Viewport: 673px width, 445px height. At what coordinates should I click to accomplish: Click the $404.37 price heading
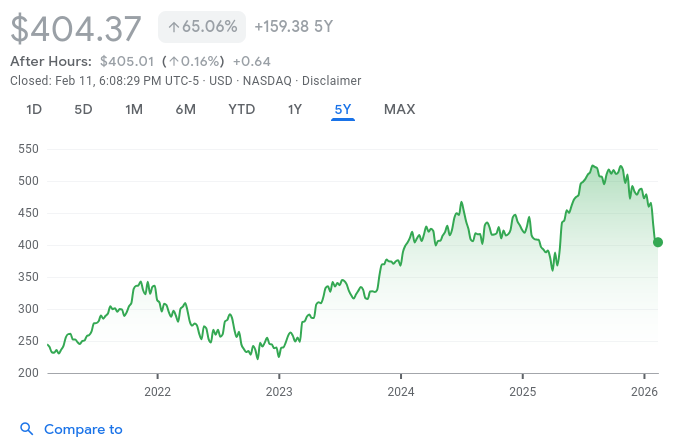tap(76, 28)
